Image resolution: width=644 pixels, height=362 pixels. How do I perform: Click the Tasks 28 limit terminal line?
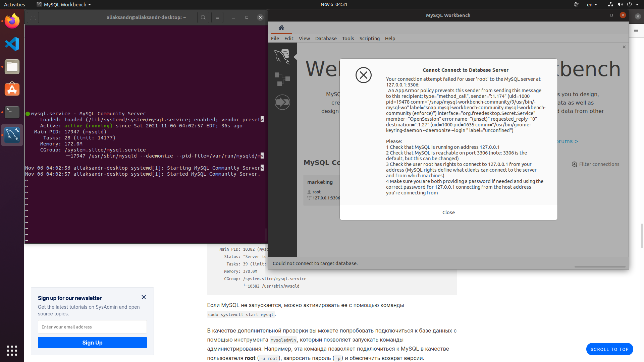click(79, 138)
